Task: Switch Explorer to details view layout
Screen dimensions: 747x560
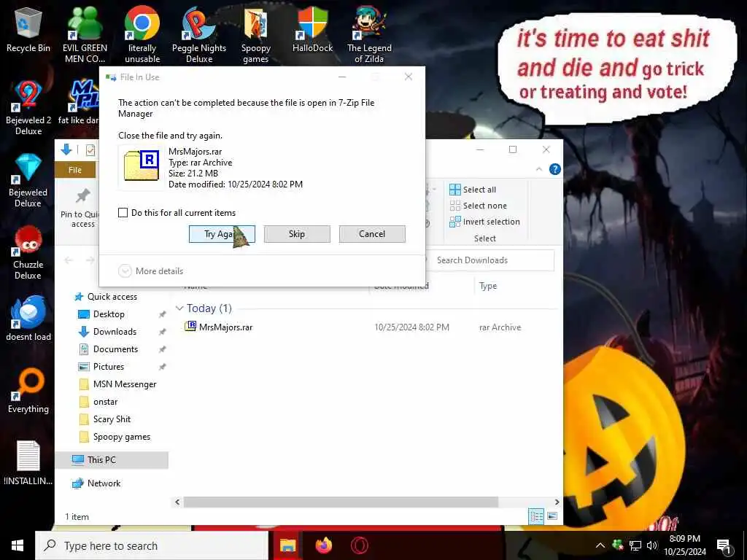Action: (536, 516)
